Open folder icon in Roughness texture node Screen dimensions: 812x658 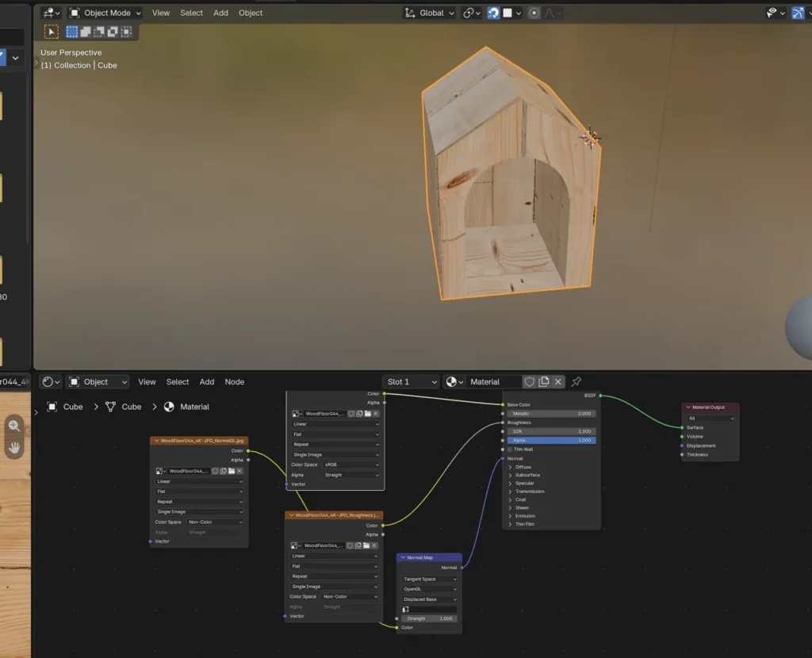pyautogui.click(x=366, y=545)
